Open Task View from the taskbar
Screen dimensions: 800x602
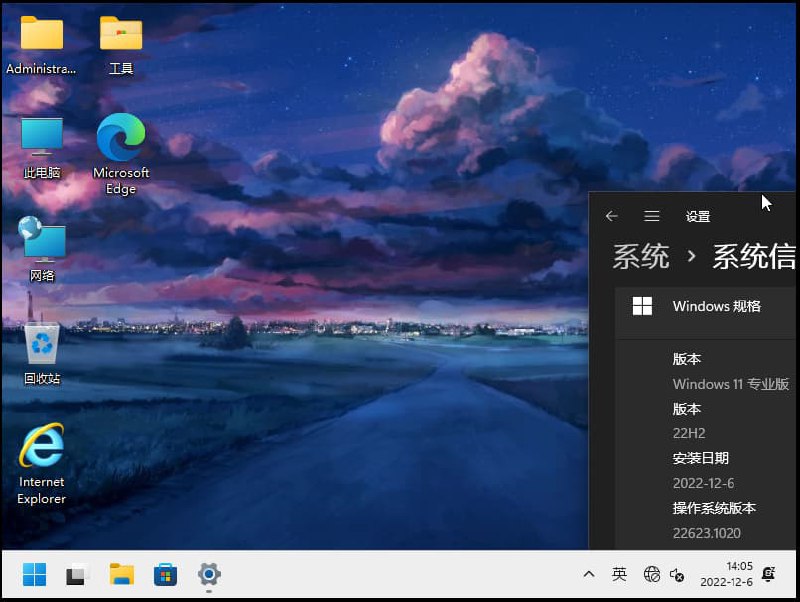(76, 575)
